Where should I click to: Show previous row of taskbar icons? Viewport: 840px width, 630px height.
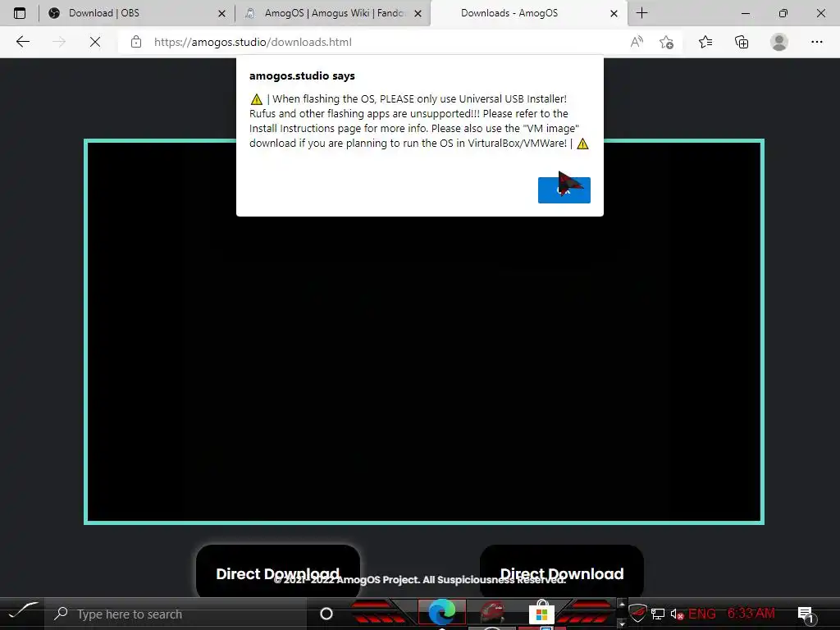pos(622,604)
